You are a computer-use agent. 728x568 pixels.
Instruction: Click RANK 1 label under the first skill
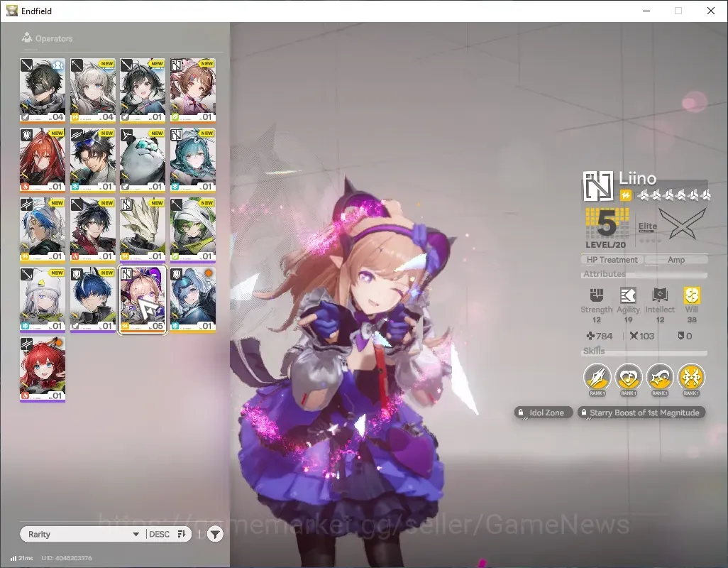click(x=597, y=393)
